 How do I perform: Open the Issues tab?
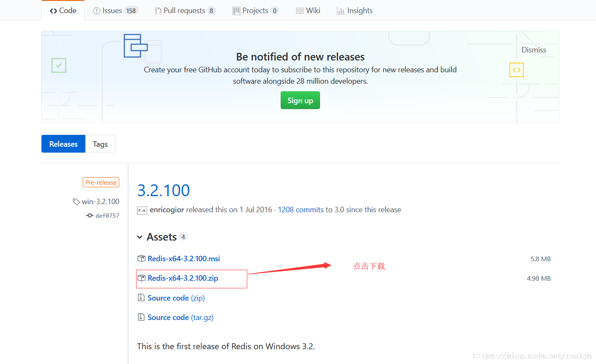[x=115, y=11]
